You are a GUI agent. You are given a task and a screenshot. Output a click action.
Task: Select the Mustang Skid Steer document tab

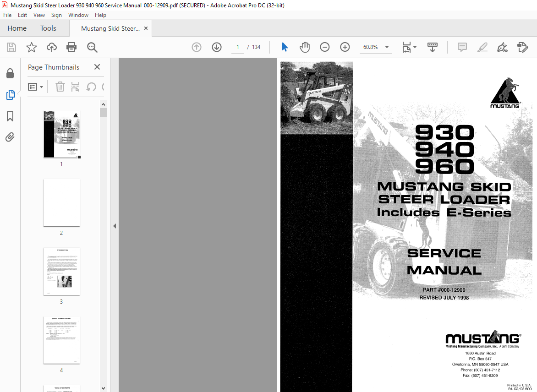(110, 29)
